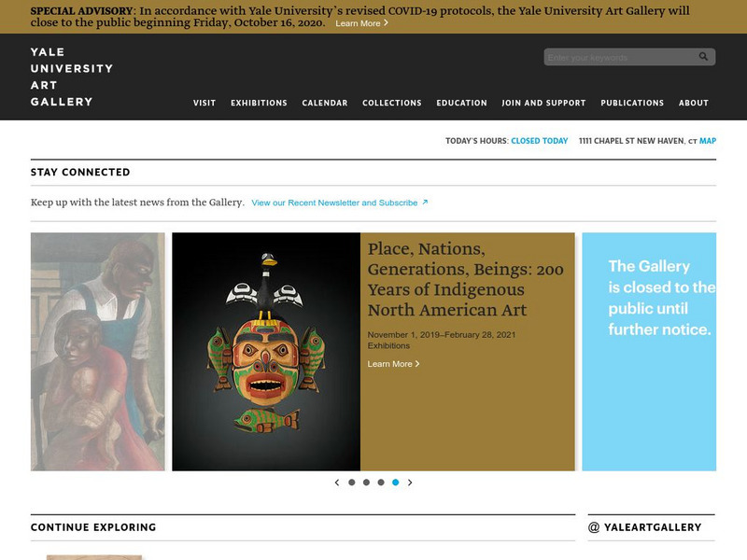This screenshot has height=560, width=747.
Task: Click the Indigenous mask exhibition image
Action: 266,352
